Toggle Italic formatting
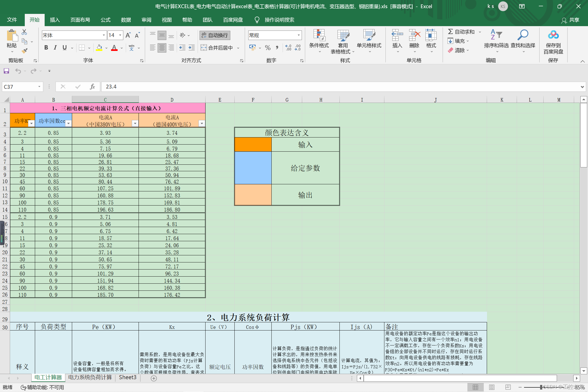The height and width of the screenshot is (392, 588). (55, 48)
